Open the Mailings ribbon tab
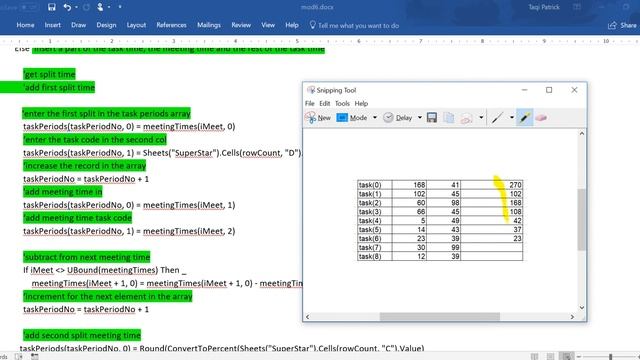This screenshot has height=360, width=640. click(209, 25)
